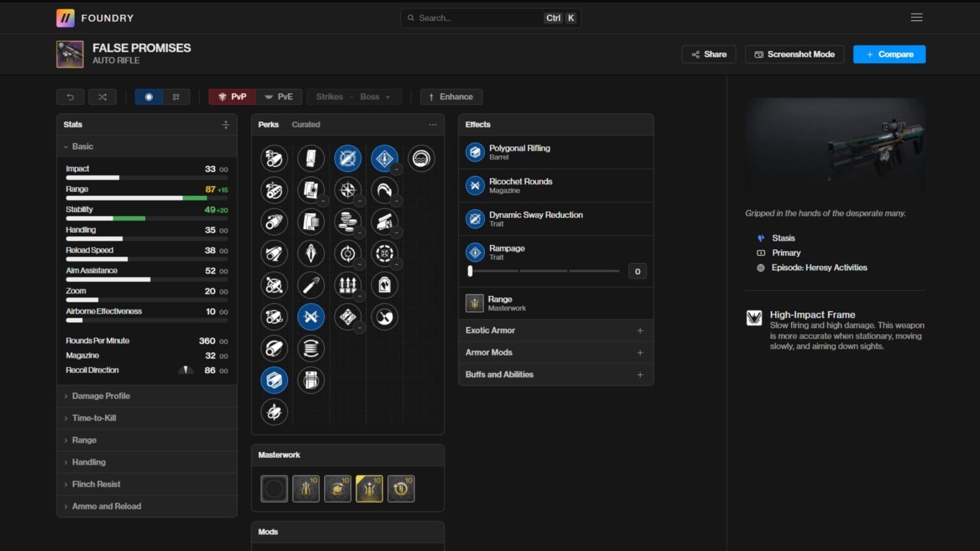
Task: Click the Screenshot Mode button
Action: tap(794, 54)
